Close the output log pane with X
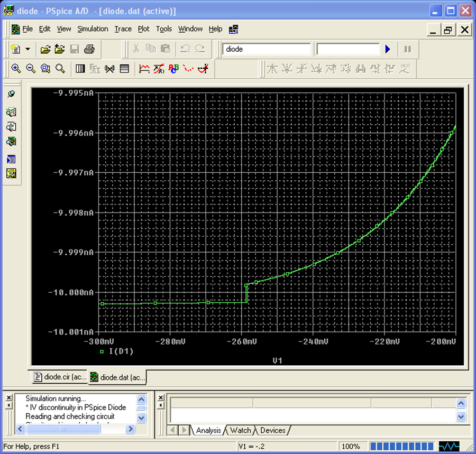The height and width of the screenshot is (454, 476). point(9,397)
